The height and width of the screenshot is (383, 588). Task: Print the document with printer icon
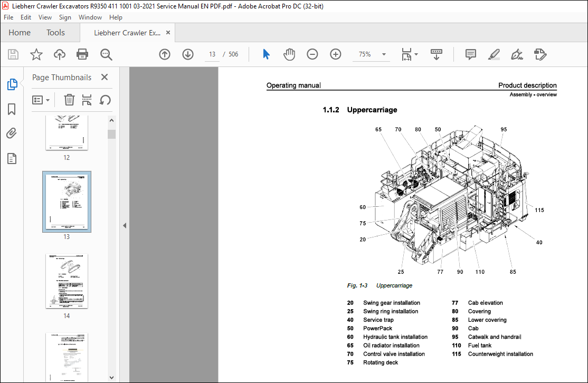(82, 54)
